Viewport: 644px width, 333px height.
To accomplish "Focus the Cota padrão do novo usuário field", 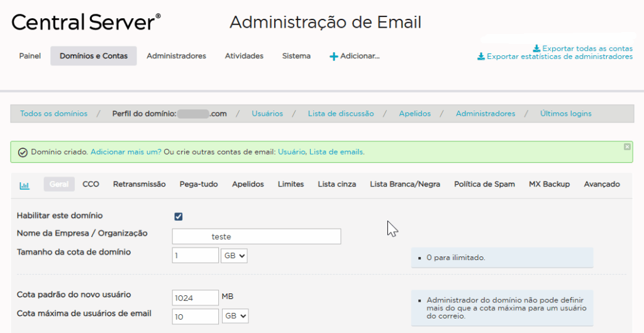I will coord(195,297).
